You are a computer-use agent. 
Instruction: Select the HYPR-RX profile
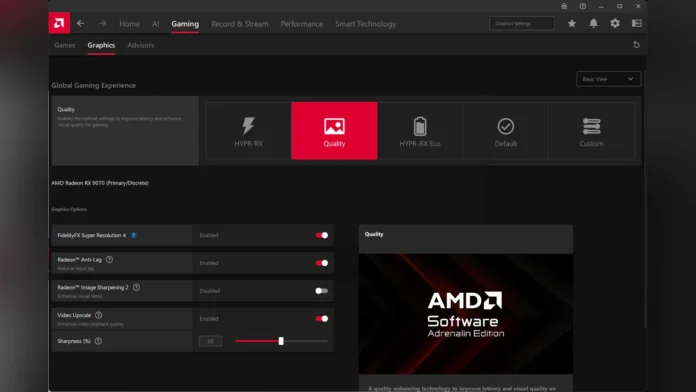[249, 131]
